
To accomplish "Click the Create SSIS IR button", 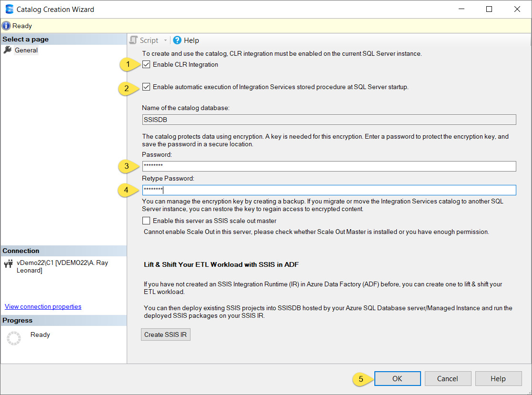I will click(166, 334).
